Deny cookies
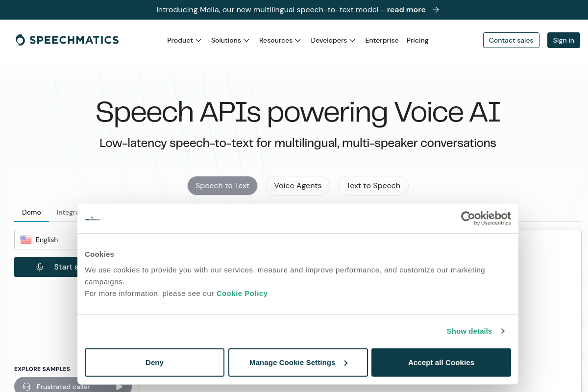The height and width of the screenshot is (392, 588). [x=154, y=363]
